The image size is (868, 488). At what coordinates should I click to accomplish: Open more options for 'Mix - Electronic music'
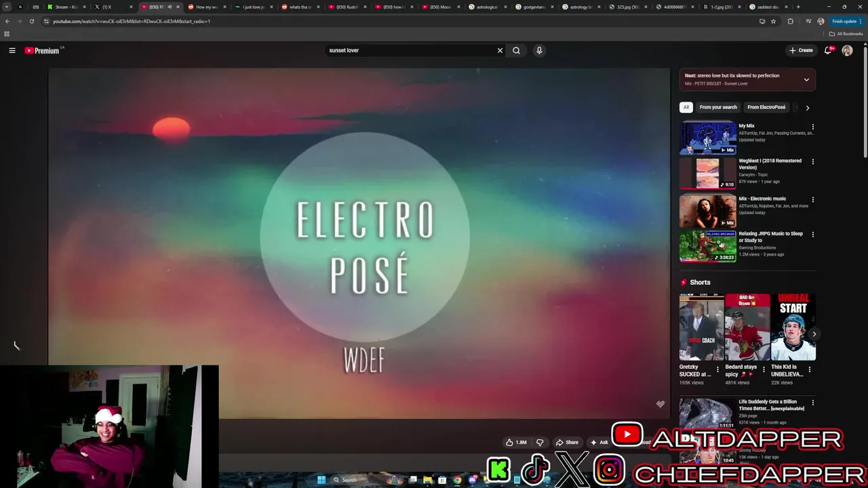pos(812,200)
